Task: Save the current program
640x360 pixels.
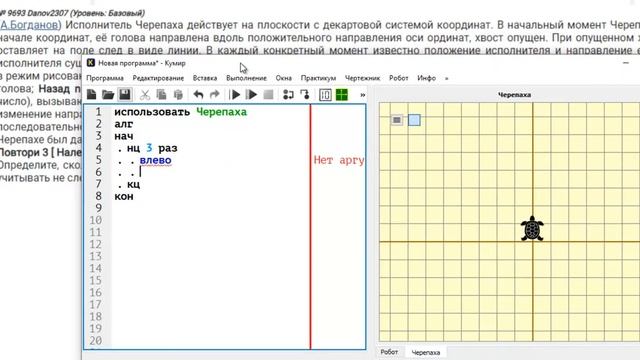Action: (125, 95)
